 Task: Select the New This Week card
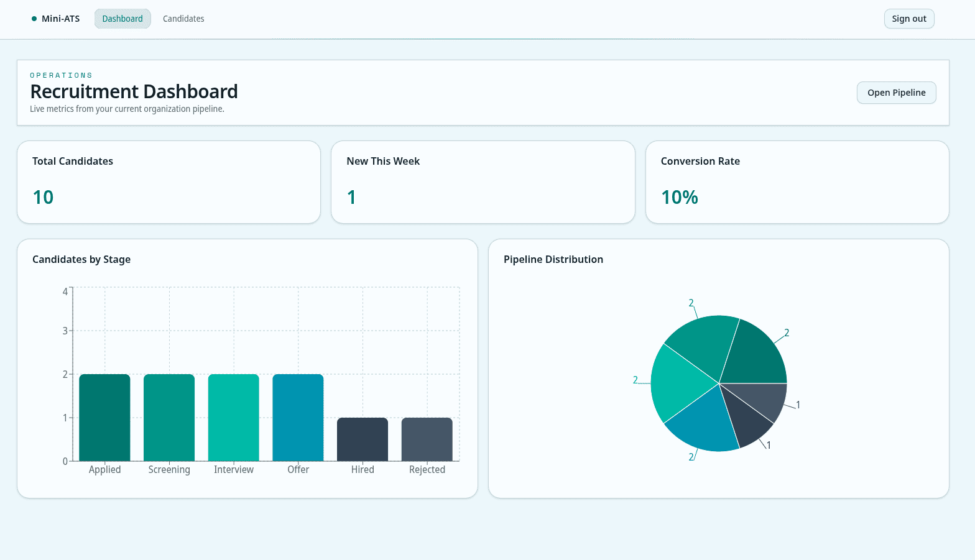(483, 181)
